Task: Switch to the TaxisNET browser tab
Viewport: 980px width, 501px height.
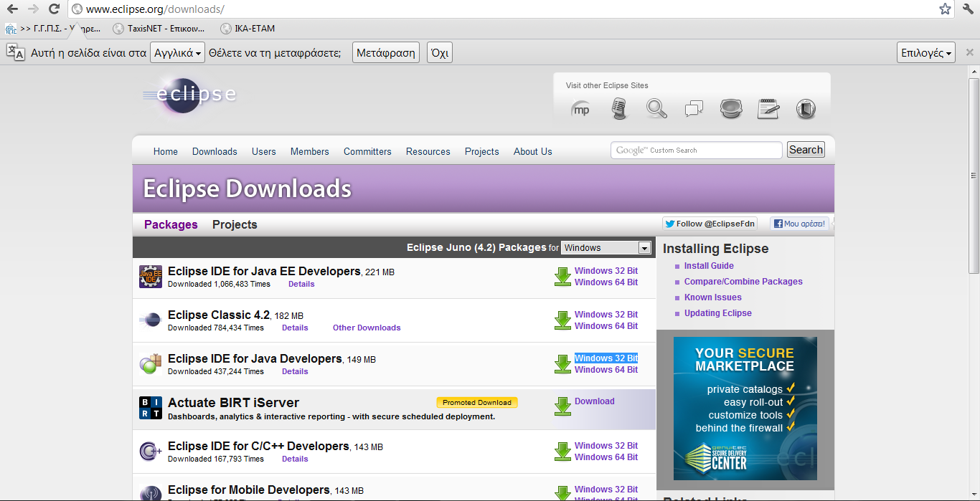Action: click(x=160, y=29)
